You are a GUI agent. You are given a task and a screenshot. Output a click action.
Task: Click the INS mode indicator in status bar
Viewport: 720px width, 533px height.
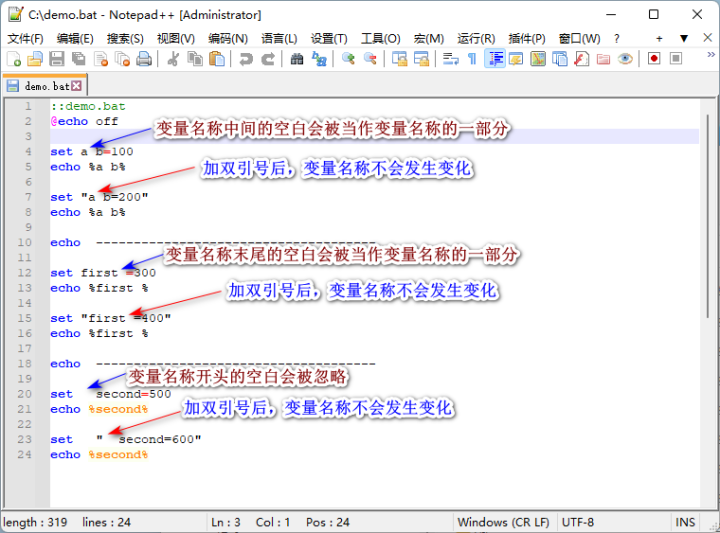(685, 522)
